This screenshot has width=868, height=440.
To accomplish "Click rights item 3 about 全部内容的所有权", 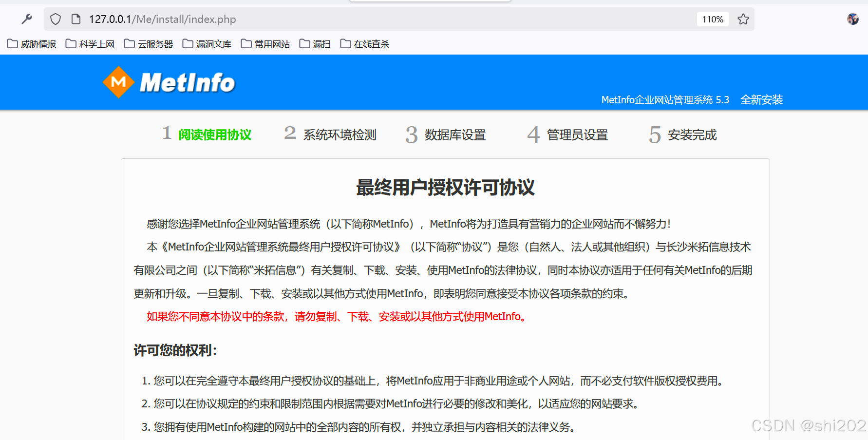I will point(359,427).
